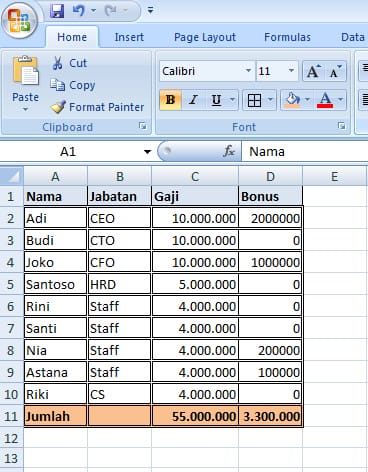Apply the red font color
Screen dimensions: 368x472
(x=325, y=100)
